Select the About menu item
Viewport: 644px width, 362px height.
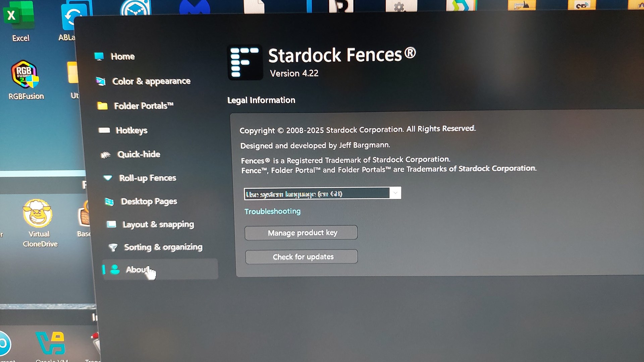pyautogui.click(x=160, y=269)
